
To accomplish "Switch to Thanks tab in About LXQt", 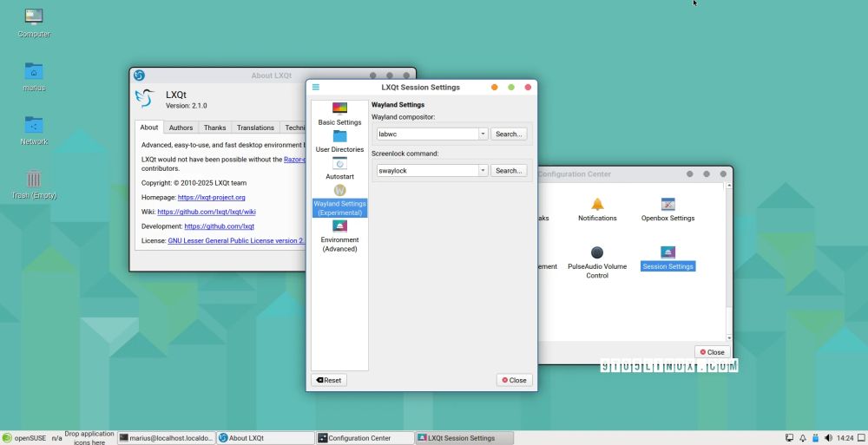I will pyautogui.click(x=214, y=128).
